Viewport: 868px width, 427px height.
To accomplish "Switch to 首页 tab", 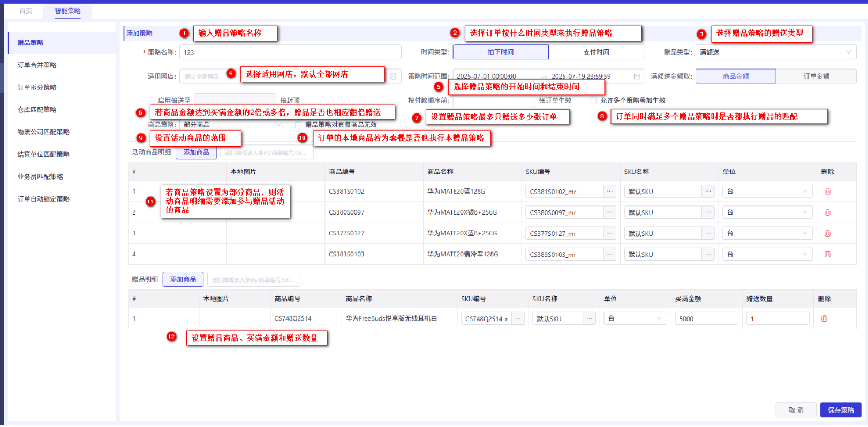I will (x=26, y=11).
